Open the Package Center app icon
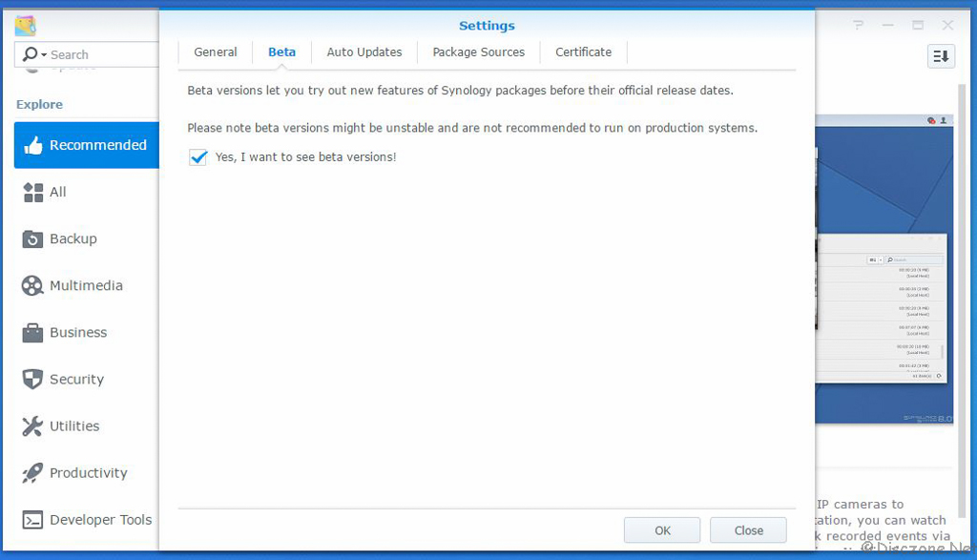977x560 pixels. click(26, 26)
